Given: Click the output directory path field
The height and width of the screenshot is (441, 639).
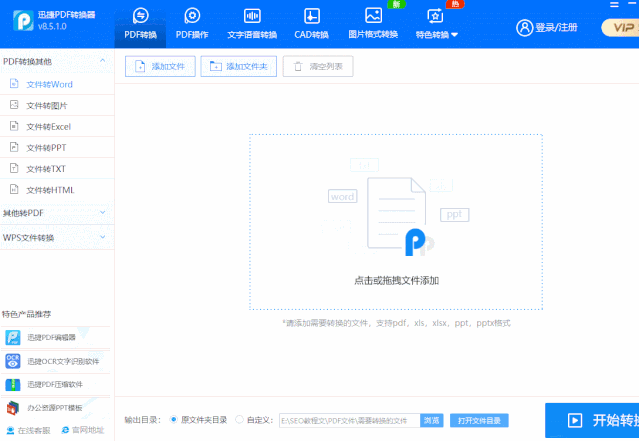Looking at the screenshot, I should (x=350, y=421).
